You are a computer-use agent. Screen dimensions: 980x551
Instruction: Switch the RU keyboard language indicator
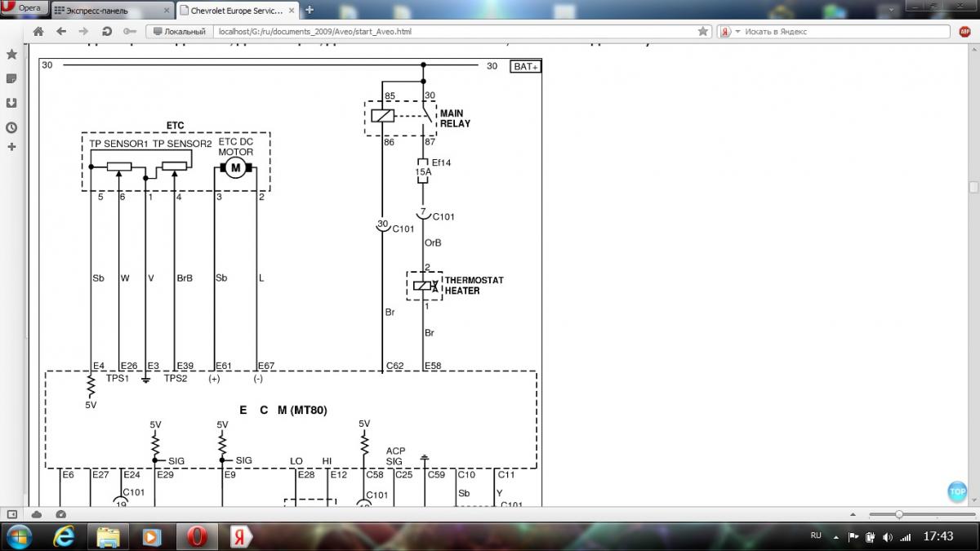point(816,535)
